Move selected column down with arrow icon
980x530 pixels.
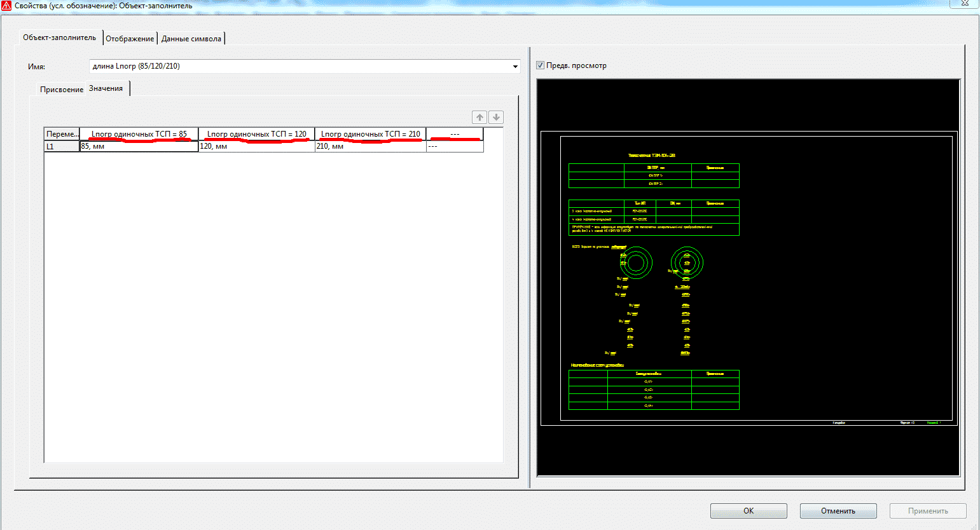point(496,117)
